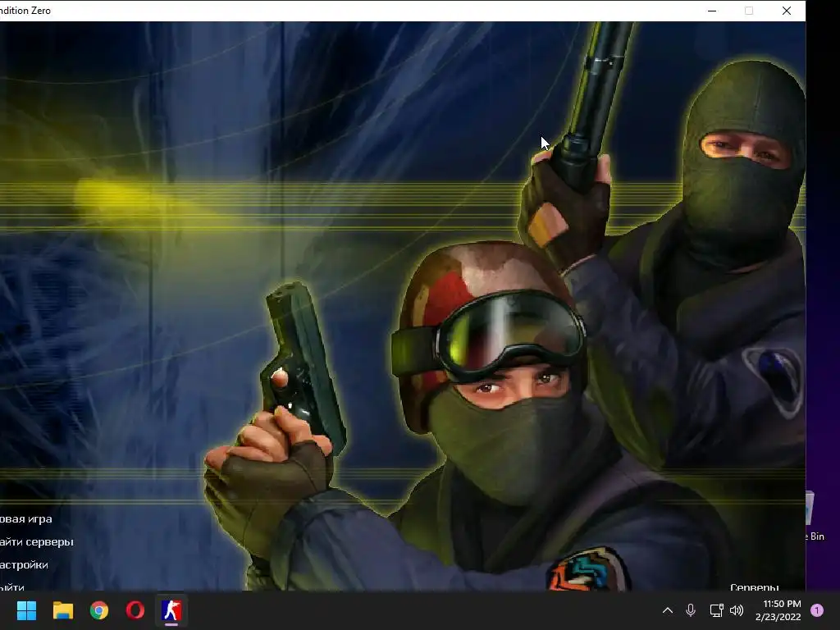Select the Counter-Strike taskbar icon
This screenshot has height=630, width=840.
coord(171,610)
